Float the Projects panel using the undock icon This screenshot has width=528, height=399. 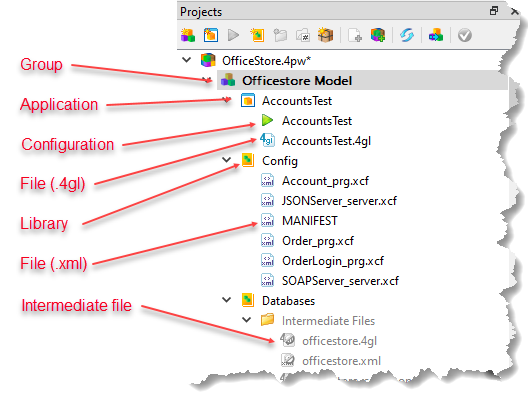(494, 11)
